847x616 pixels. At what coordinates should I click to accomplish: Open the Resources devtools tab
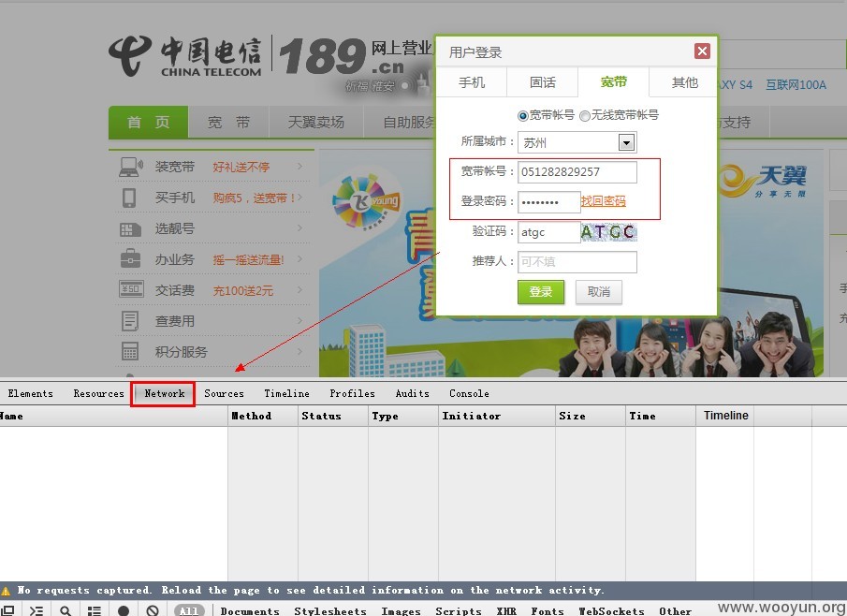coord(99,393)
